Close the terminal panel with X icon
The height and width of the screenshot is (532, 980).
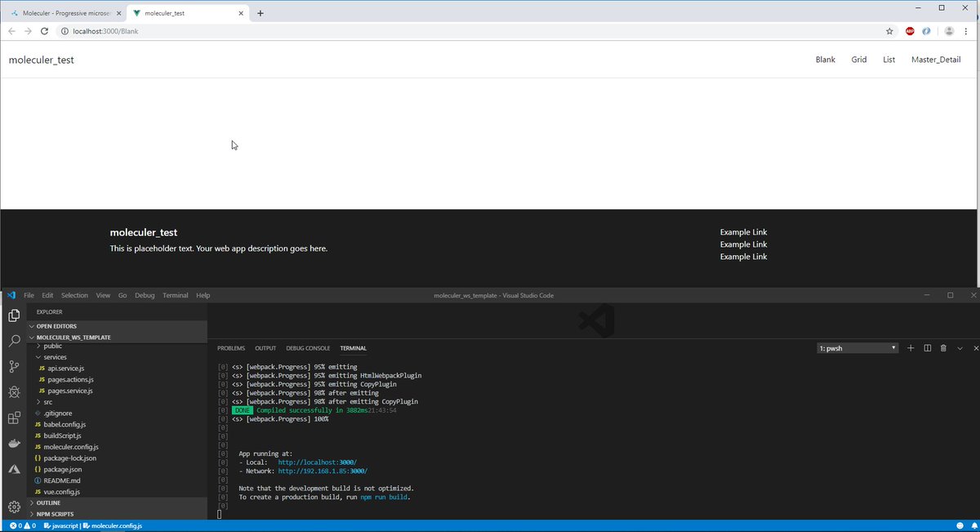pos(975,348)
